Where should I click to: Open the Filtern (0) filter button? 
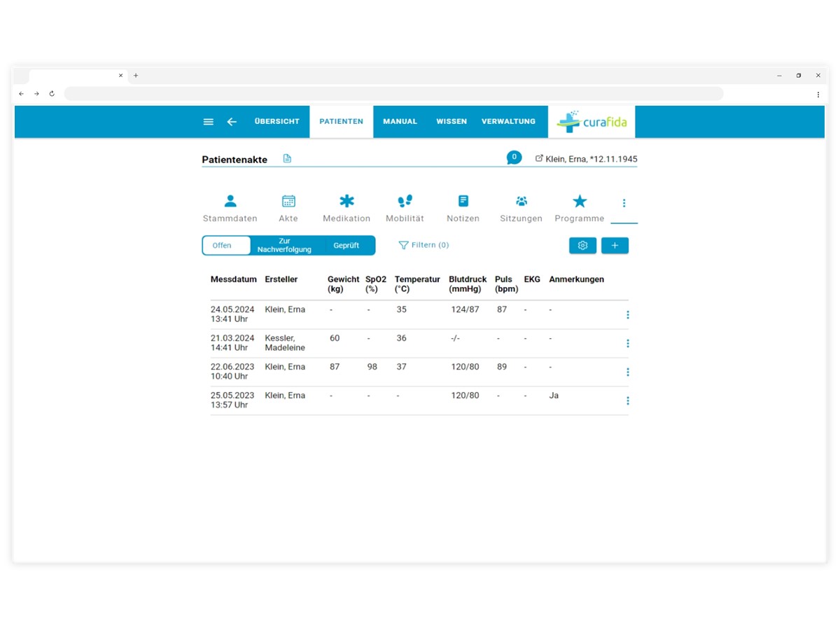coord(423,246)
